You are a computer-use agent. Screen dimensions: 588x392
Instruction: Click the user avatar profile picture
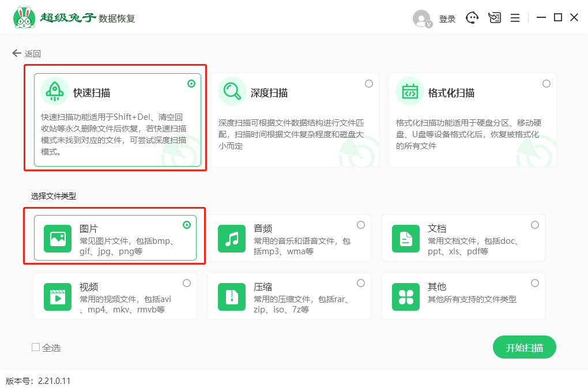(422, 18)
